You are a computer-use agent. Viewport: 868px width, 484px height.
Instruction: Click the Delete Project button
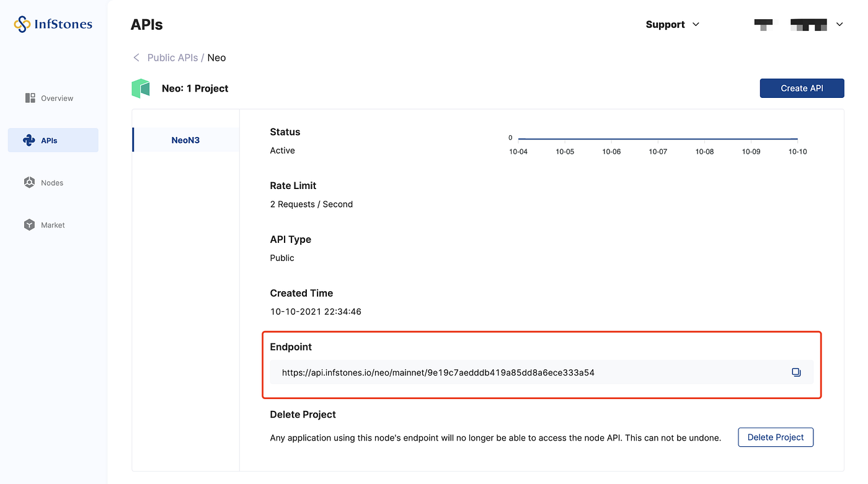775,437
